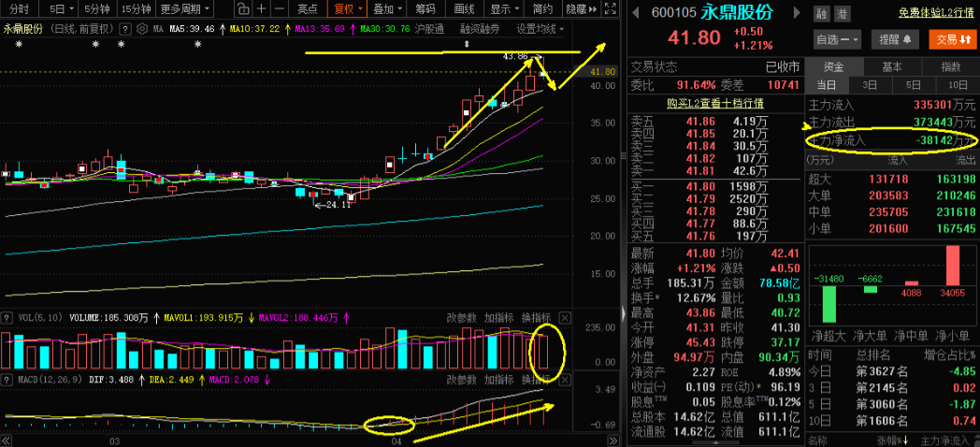Click 改参数 in VOL panel

click(461, 318)
